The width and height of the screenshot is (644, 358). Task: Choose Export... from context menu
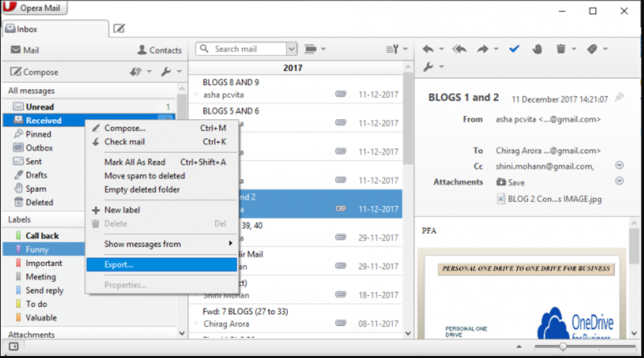[162, 265]
